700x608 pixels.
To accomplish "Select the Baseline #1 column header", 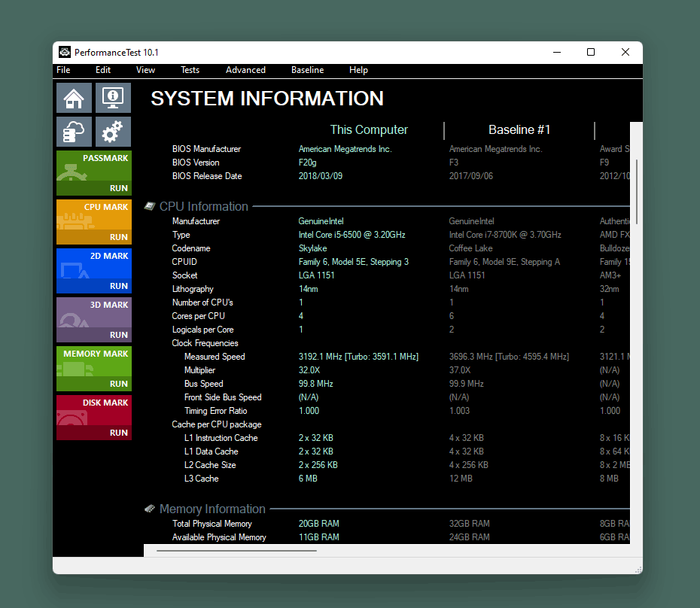I will tap(519, 130).
